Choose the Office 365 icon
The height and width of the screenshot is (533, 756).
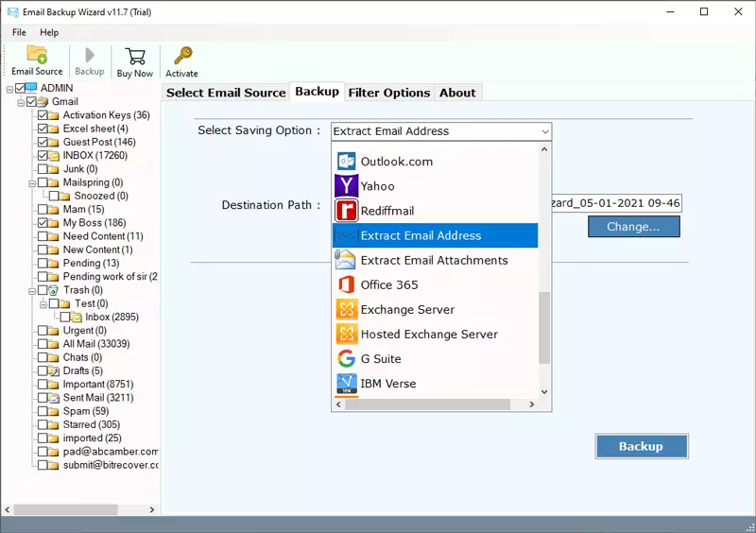click(346, 284)
